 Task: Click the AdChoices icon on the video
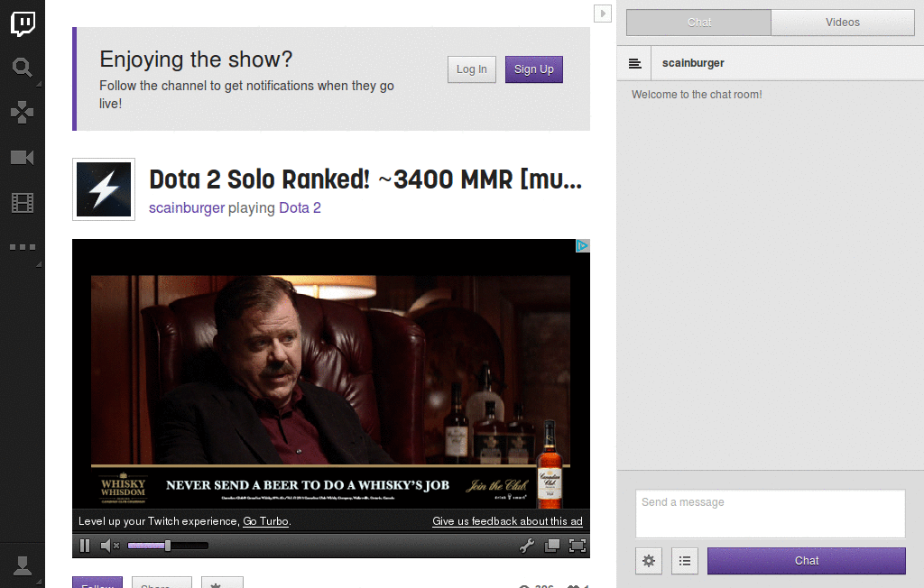point(582,245)
